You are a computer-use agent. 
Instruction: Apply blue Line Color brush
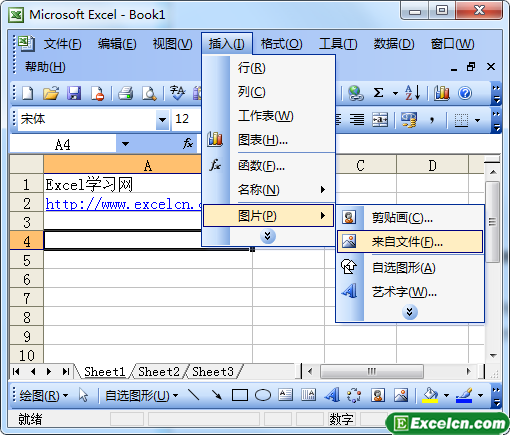pos(464,396)
